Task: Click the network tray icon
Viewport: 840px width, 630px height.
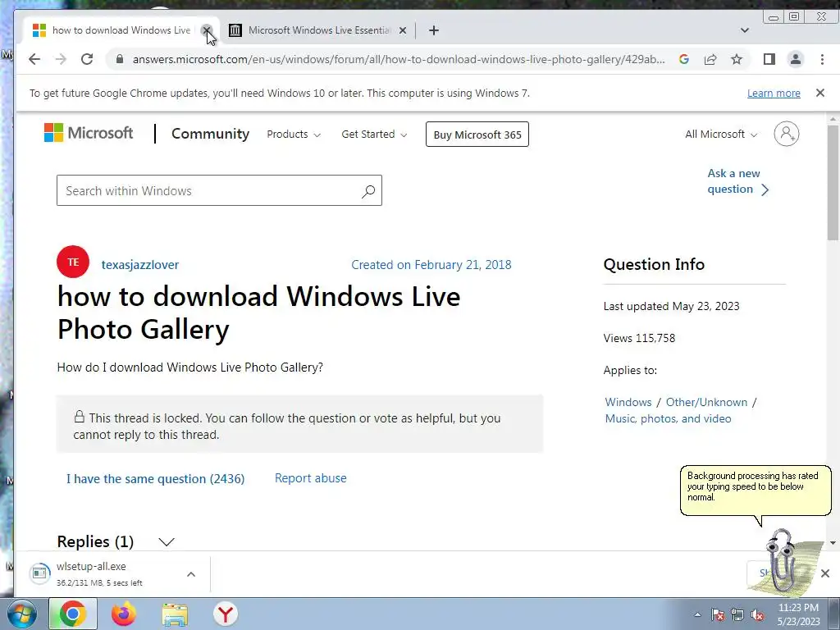Action: click(x=737, y=615)
